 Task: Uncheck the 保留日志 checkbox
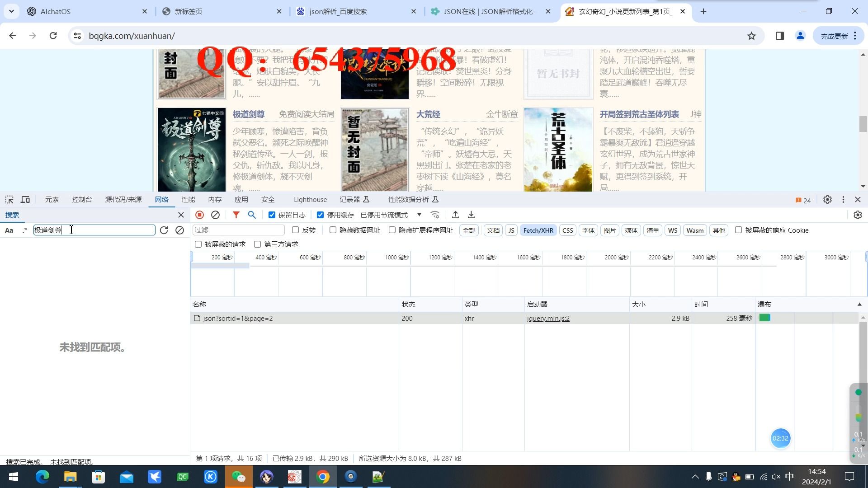272,215
